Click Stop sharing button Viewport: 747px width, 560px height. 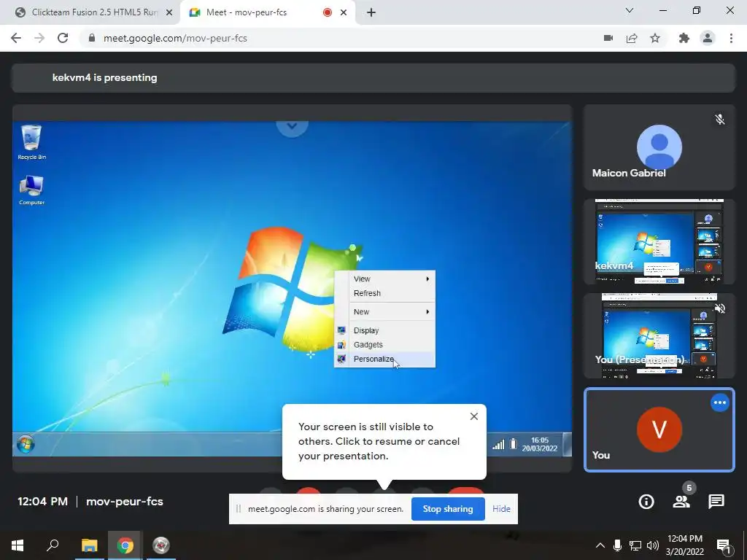pyautogui.click(x=448, y=508)
